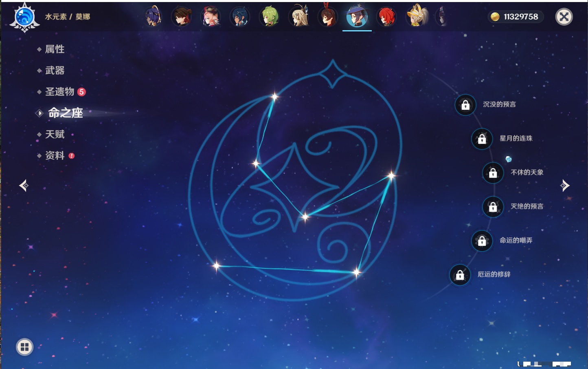The image size is (588, 369).
Task: Click the 水元素 / 莫娜 title text
Action: point(68,17)
